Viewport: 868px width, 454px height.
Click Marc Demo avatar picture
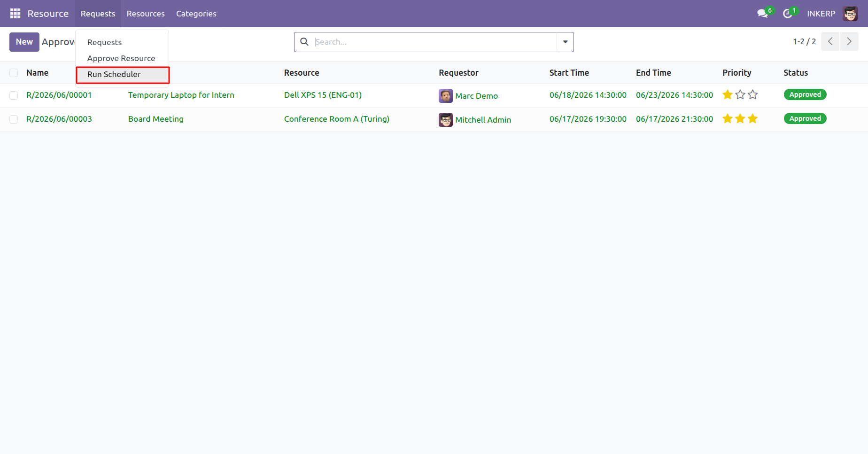(x=446, y=96)
